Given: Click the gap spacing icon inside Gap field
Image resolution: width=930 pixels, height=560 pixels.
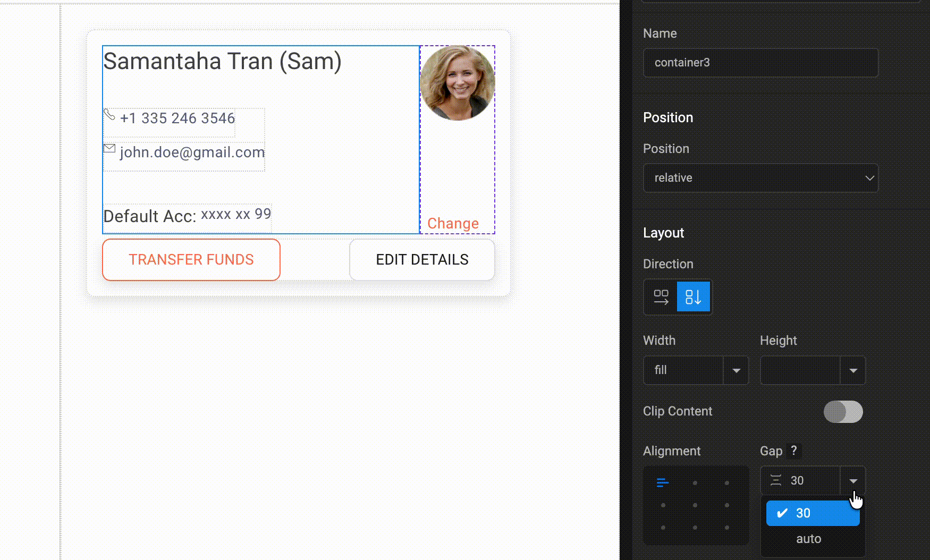Looking at the screenshot, I should (x=775, y=480).
